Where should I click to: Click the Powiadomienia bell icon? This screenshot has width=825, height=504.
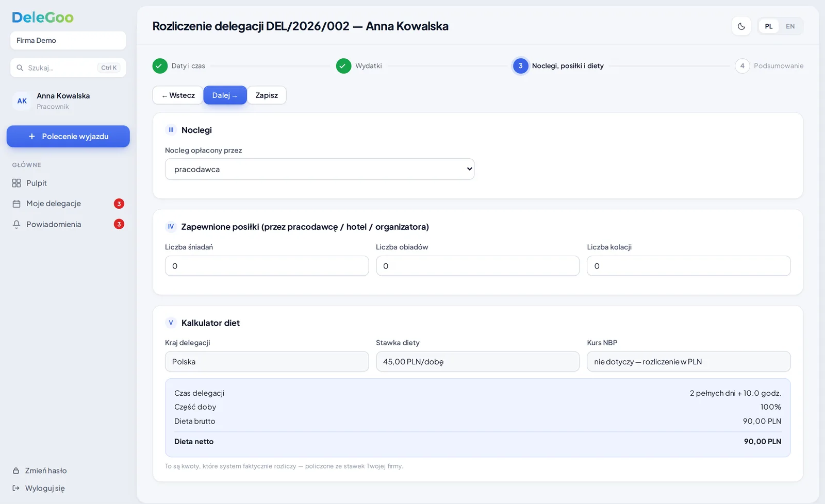(16, 224)
